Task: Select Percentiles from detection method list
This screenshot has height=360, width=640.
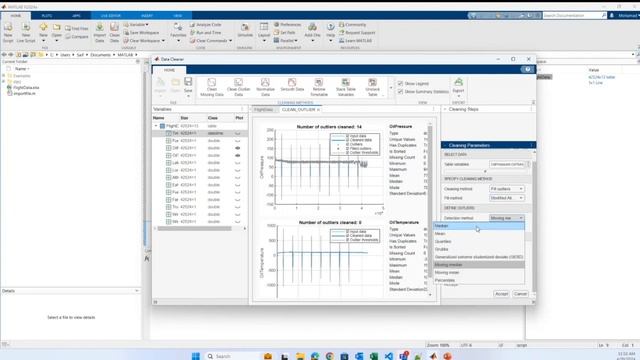Action: 479,280
